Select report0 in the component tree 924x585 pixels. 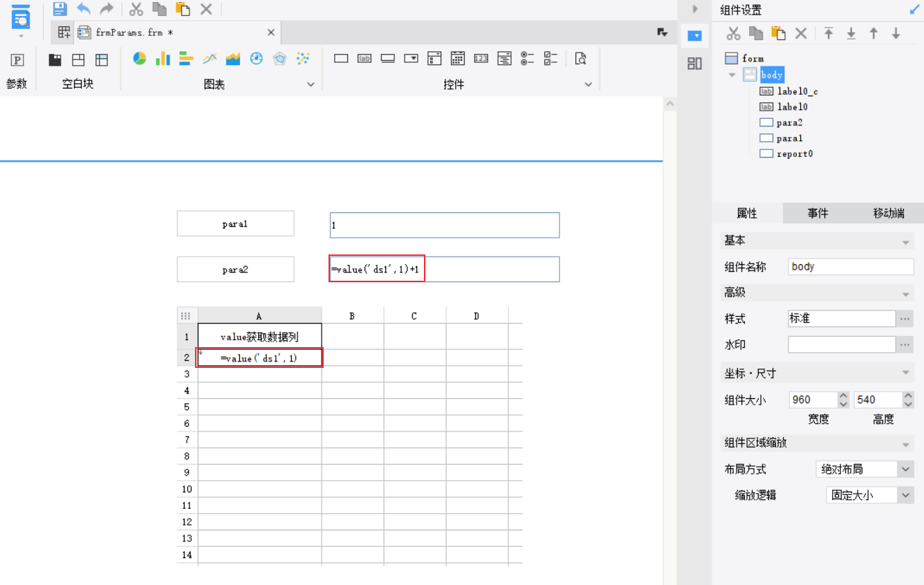(795, 154)
